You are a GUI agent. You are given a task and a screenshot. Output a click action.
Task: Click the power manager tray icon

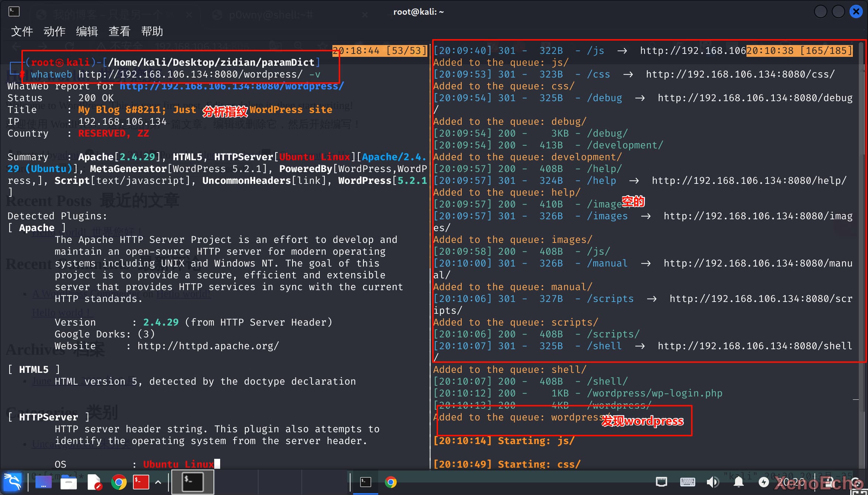(763, 482)
